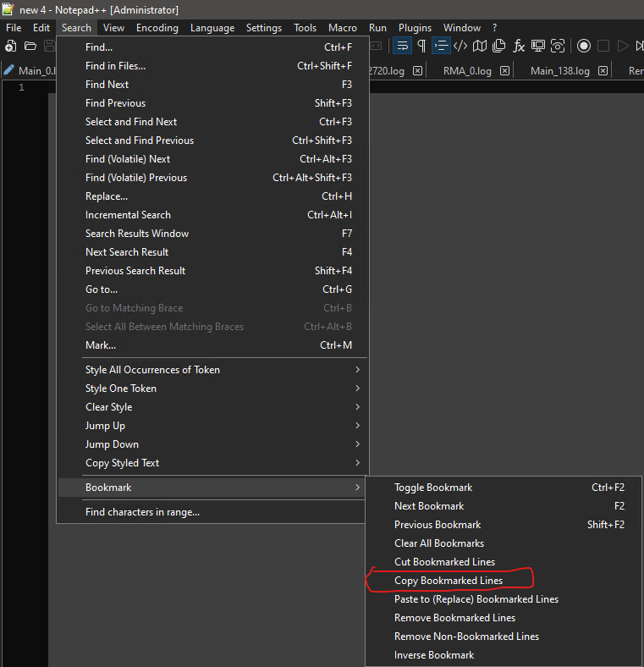Select Find Previous entry
The height and width of the screenshot is (667, 644).
point(212,103)
